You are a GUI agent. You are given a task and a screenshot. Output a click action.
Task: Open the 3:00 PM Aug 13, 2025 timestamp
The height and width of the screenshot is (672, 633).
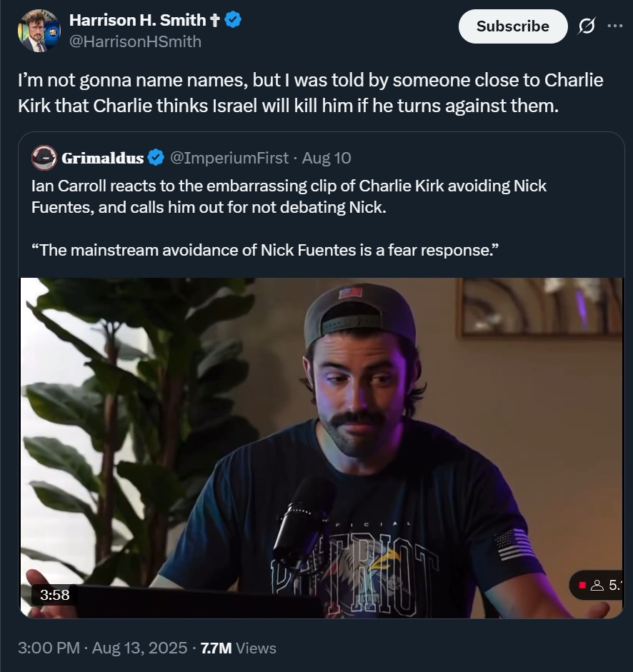tap(102, 648)
